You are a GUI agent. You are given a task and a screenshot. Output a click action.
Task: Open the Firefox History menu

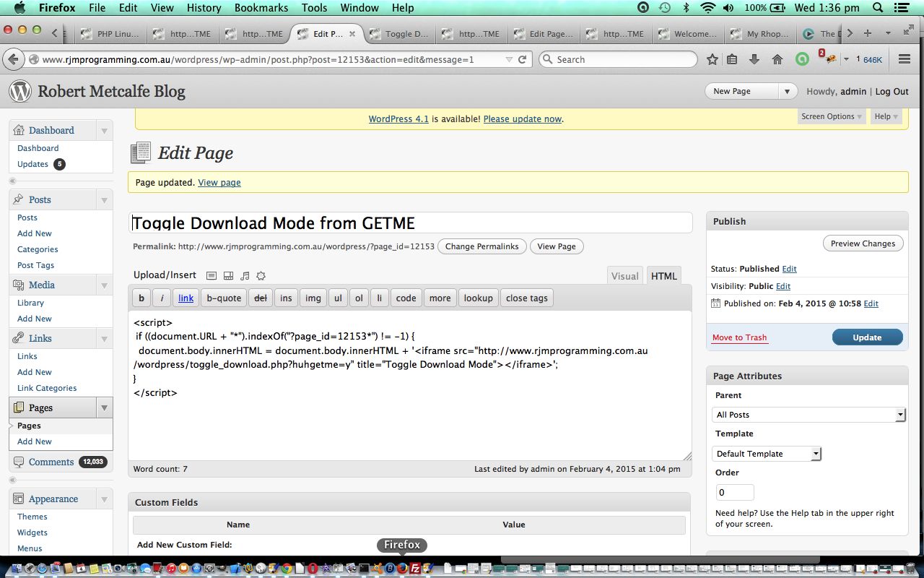pyautogui.click(x=204, y=8)
